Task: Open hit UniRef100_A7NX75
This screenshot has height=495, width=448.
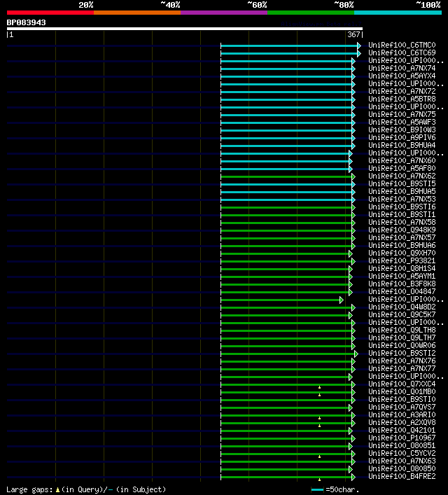Action: pos(402,114)
